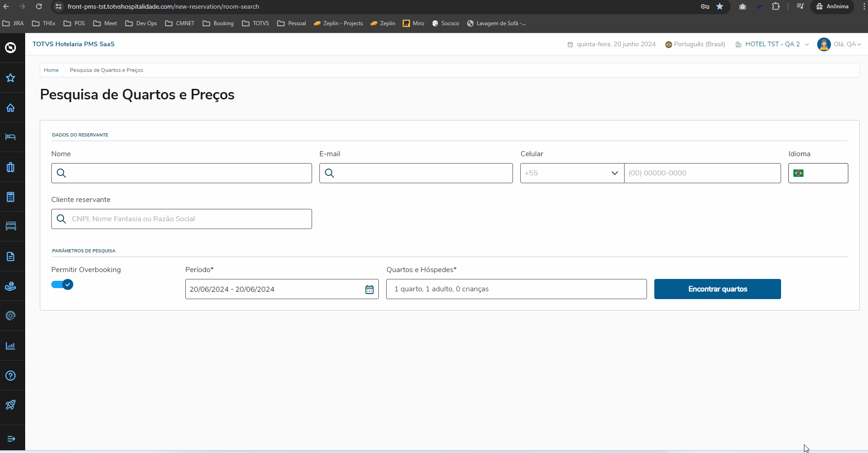Open browser extensions puzzle icon
The height and width of the screenshot is (453, 868).
coord(776,6)
